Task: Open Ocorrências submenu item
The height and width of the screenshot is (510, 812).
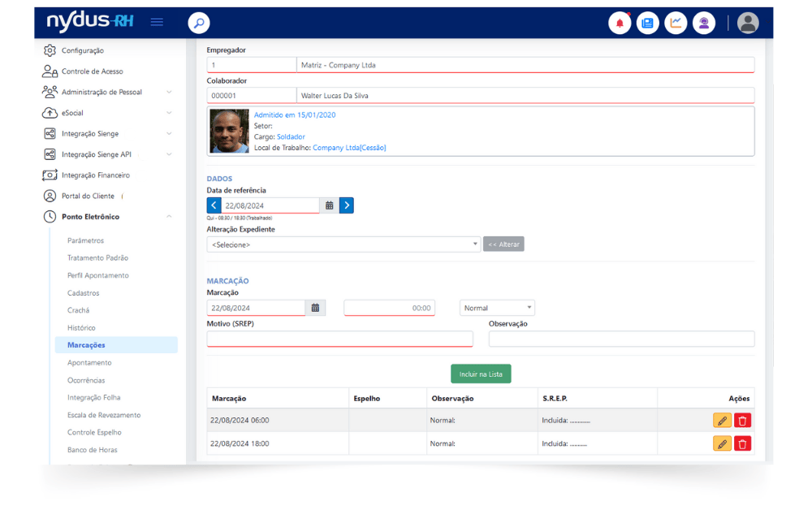Action: (x=86, y=380)
